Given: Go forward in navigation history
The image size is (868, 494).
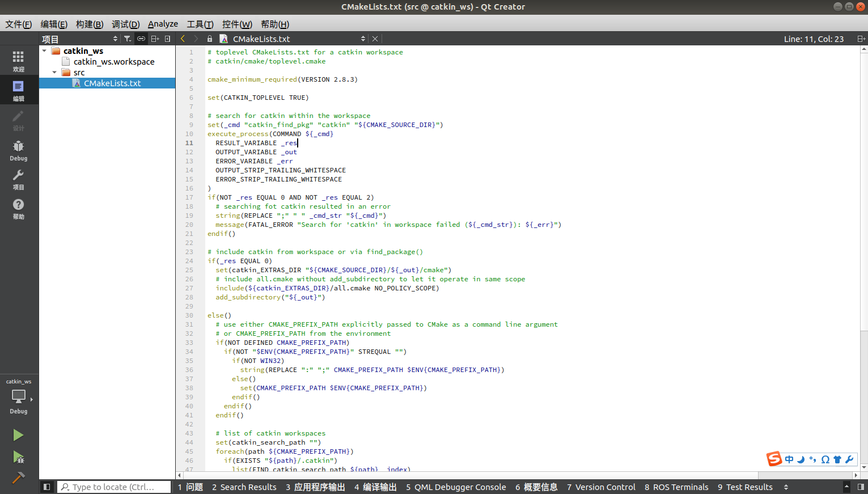Looking at the screenshot, I should click(x=196, y=39).
